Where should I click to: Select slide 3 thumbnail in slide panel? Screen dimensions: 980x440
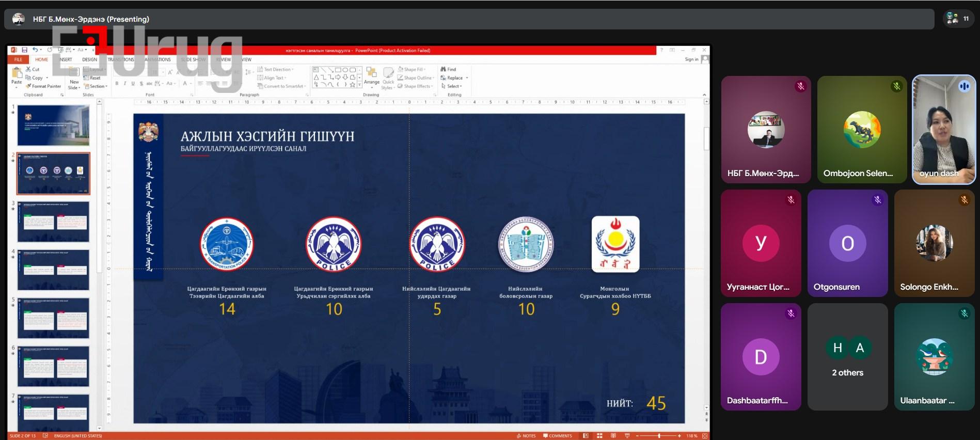53,222
